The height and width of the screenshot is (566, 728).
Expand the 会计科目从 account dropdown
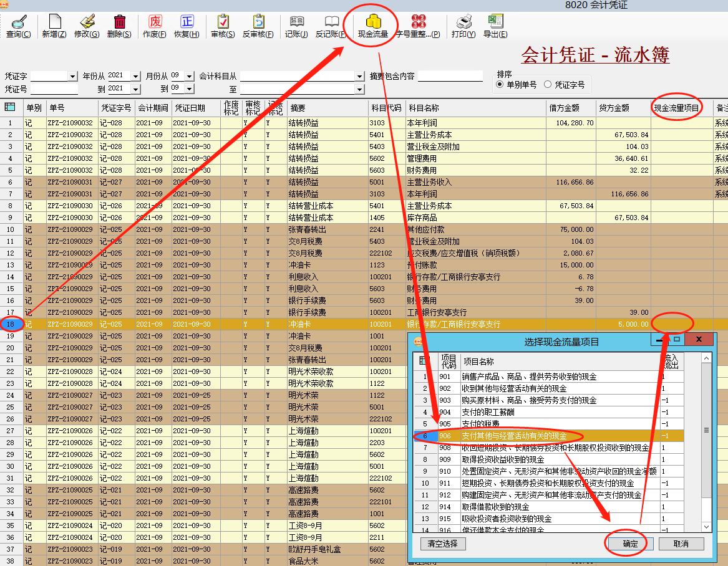pyautogui.click(x=361, y=76)
